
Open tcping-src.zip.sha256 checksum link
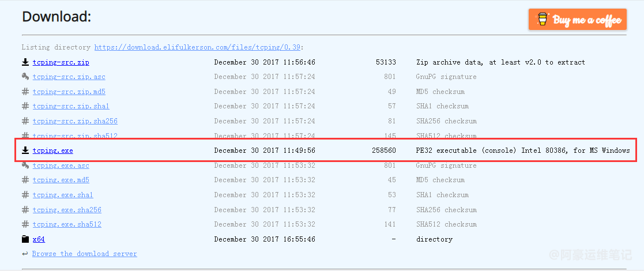coord(75,121)
